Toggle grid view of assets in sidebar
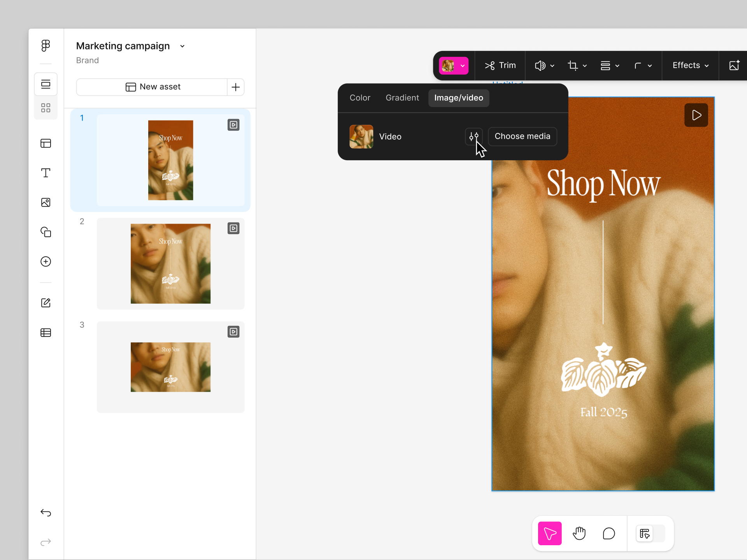Image resolution: width=747 pixels, height=560 pixels. (x=46, y=108)
